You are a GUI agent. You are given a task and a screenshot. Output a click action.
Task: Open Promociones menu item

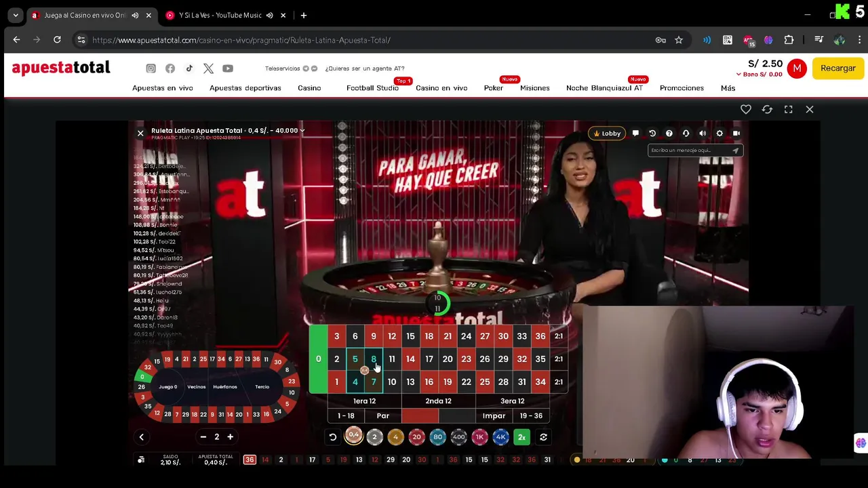point(682,88)
